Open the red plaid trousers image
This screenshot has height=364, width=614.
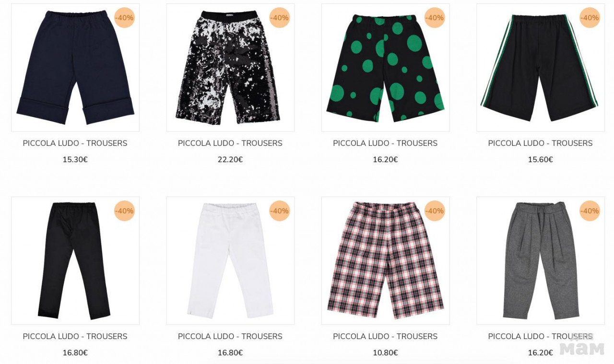[x=385, y=261]
